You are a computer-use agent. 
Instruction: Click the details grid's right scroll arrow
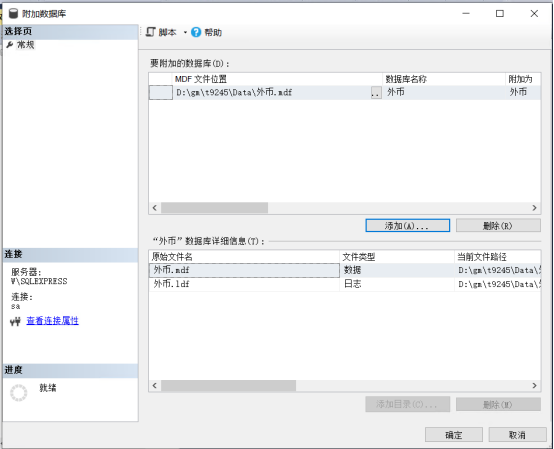point(535,385)
